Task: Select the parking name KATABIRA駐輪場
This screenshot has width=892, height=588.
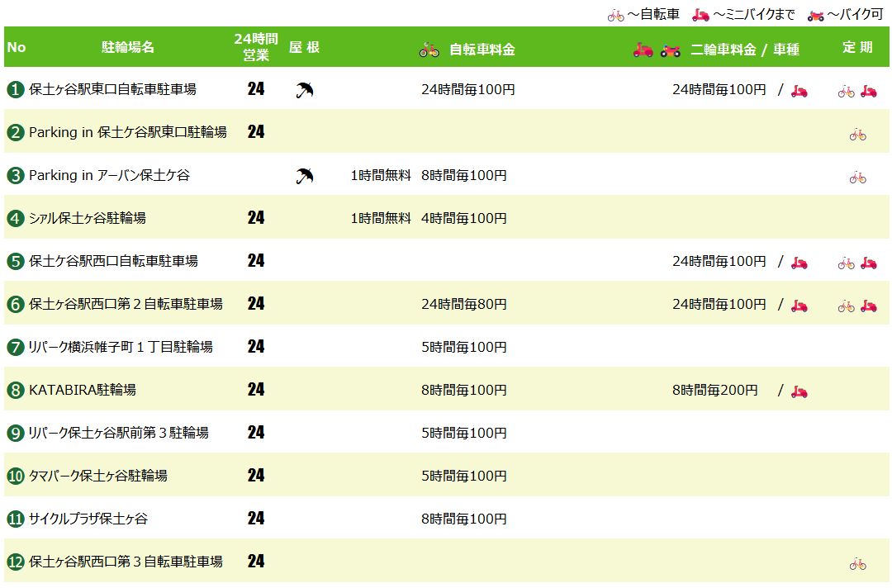Action: click(x=83, y=390)
